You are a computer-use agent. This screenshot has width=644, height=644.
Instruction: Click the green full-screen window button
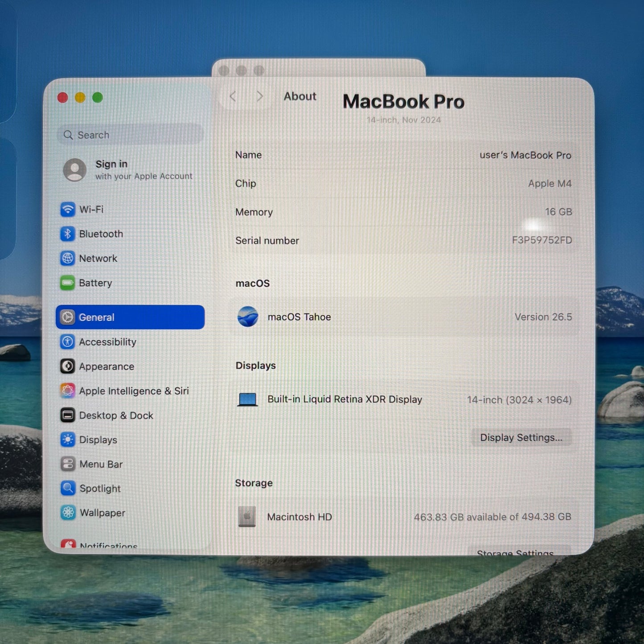point(98,98)
